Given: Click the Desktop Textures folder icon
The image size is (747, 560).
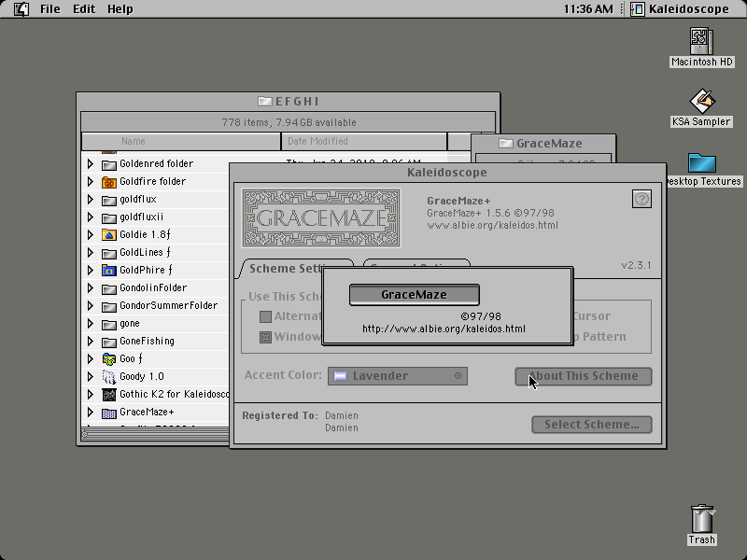Looking at the screenshot, I should coord(702,162).
